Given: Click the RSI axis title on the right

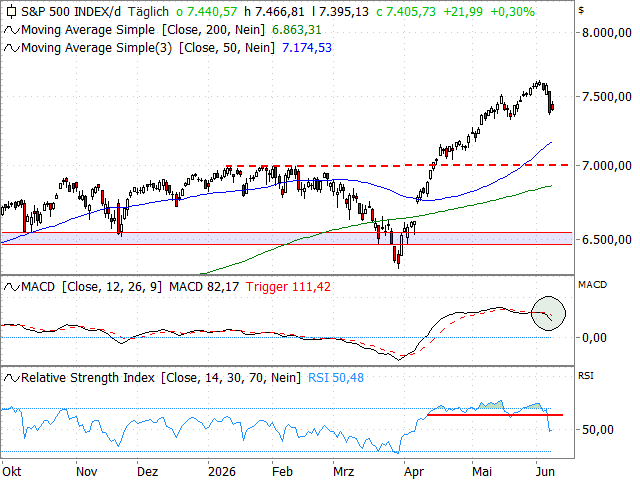Looking at the screenshot, I should (x=586, y=376).
